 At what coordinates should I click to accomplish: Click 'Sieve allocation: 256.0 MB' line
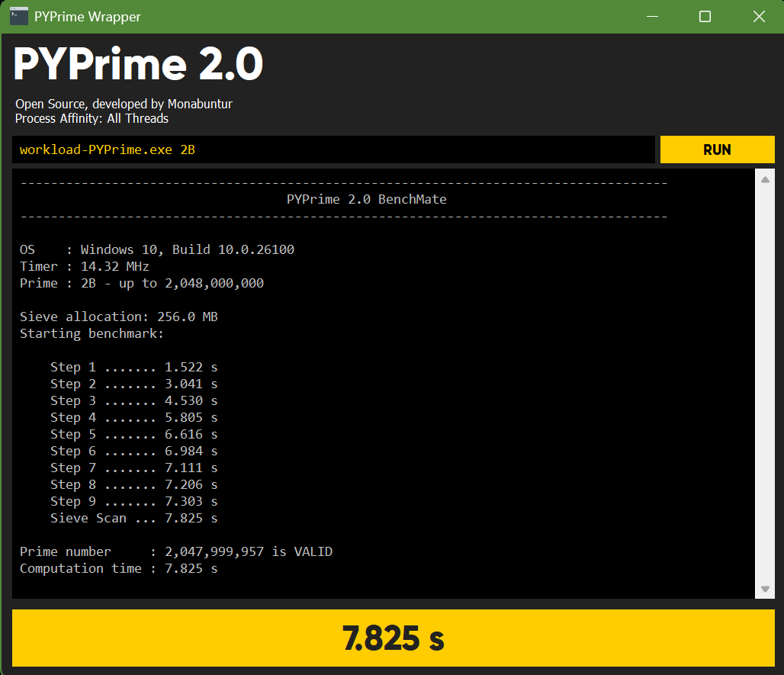click(119, 317)
